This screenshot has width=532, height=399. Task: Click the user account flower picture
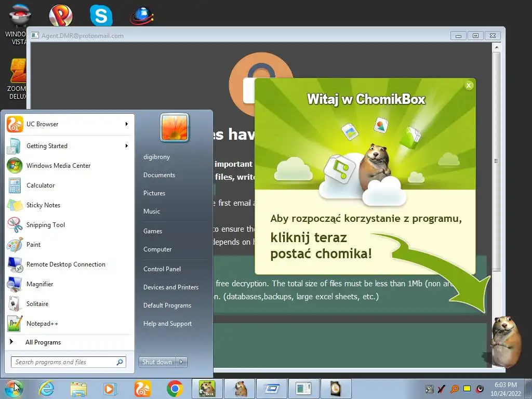point(175,128)
